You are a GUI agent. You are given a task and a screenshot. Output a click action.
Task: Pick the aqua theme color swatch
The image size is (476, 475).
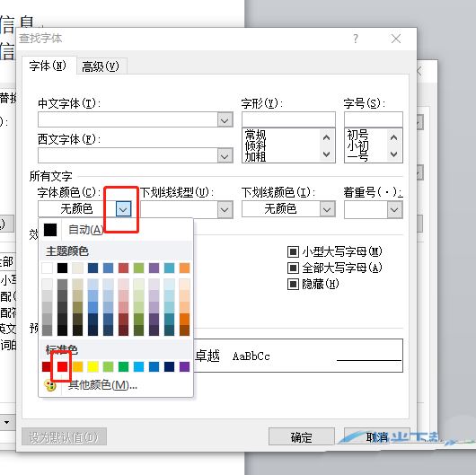[170, 268]
